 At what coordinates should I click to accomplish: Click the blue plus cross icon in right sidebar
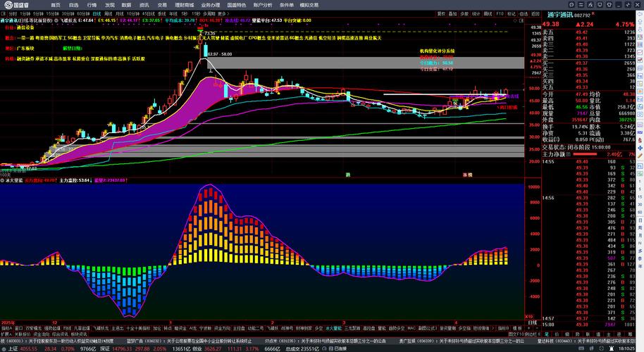coord(640,148)
